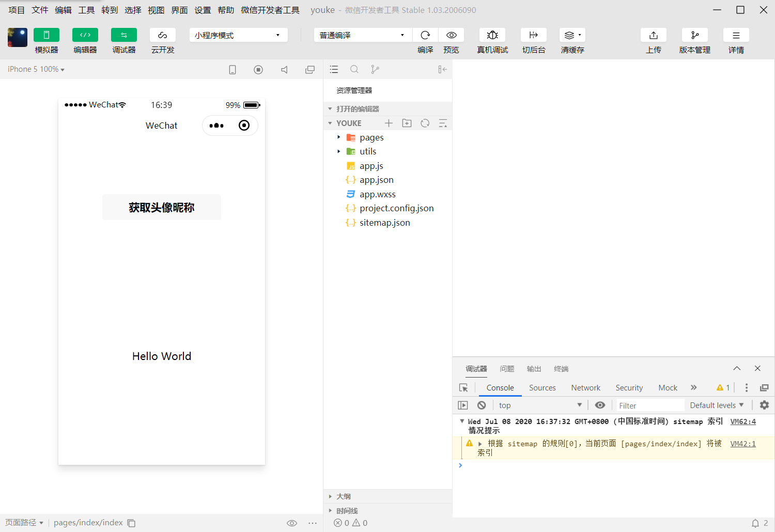Click the simulator record stop icon
This screenshot has width=775, height=532.
[x=258, y=70]
